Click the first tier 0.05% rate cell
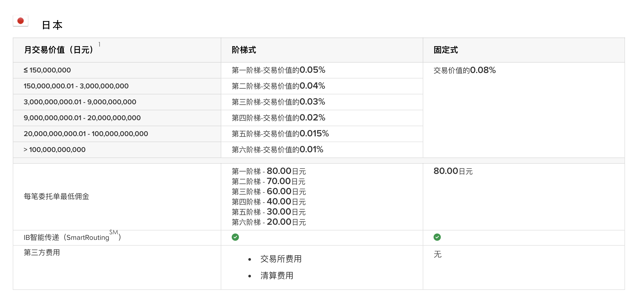Viewport: 644px width, 292px height. point(278,70)
